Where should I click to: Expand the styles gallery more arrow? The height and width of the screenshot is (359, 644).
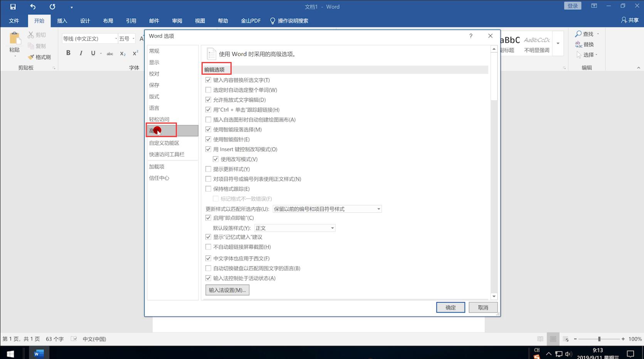[558, 43]
